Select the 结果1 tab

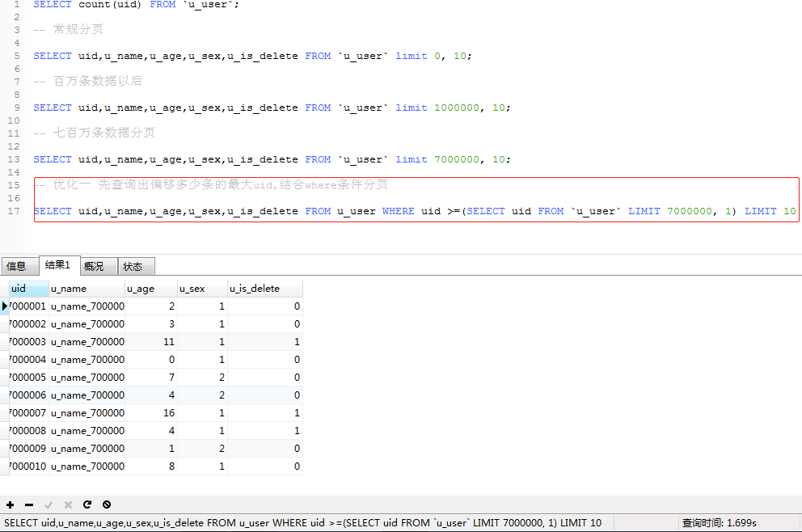tap(59, 265)
